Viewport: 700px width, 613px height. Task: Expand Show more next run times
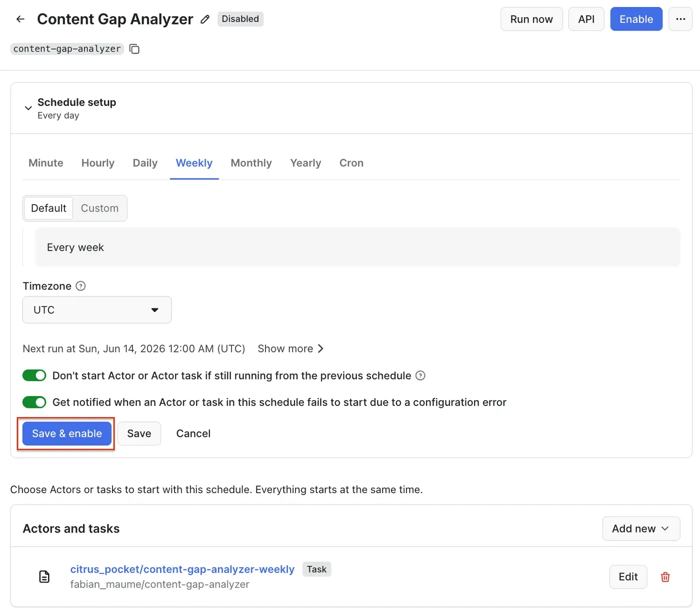pyautogui.click(x=290, y=348)
